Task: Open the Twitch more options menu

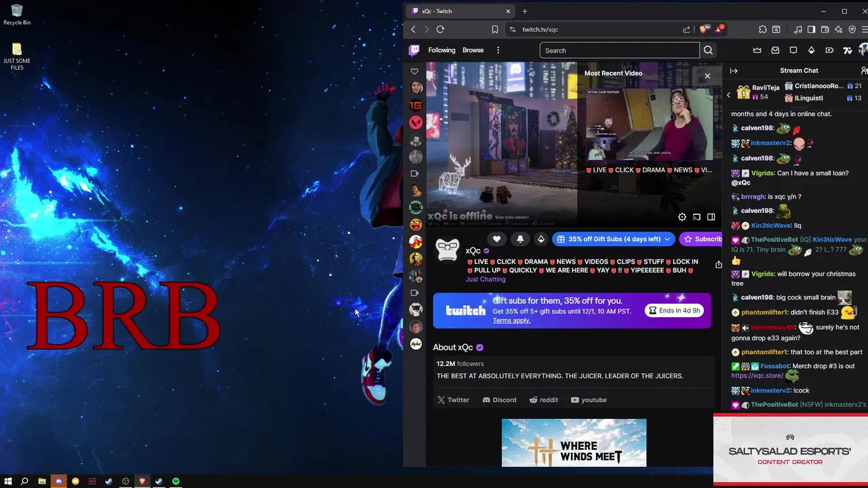Action: tap(498, 50)
